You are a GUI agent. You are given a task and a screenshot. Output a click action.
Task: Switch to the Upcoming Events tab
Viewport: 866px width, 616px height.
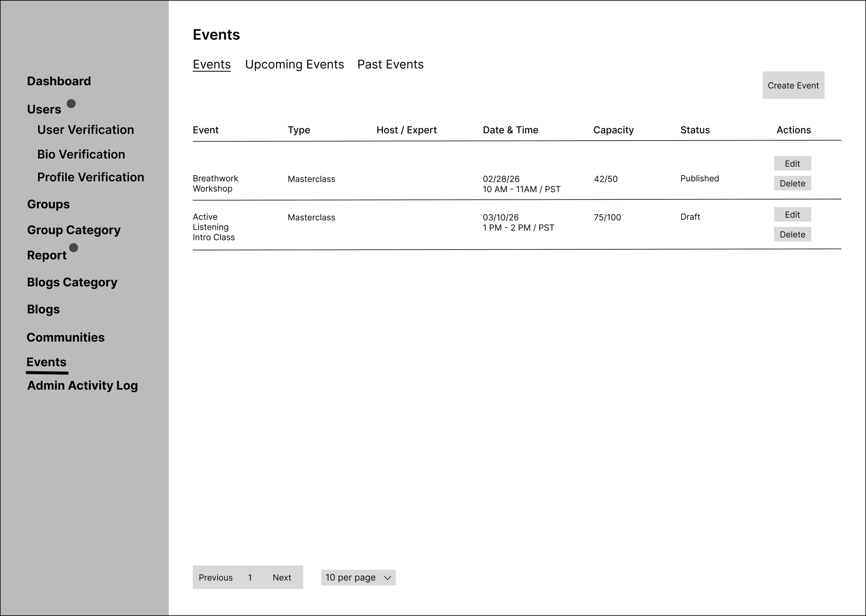(294, 64)
